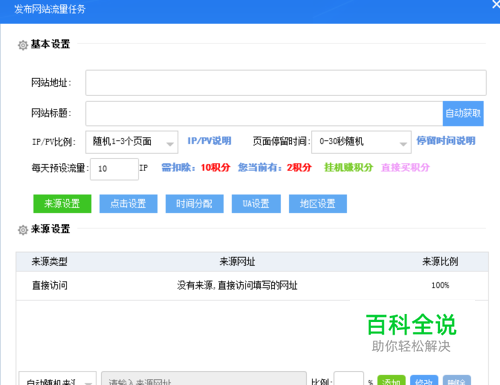Click the 直接买积分 link
The width and height of the screenshot is (500, 385).
coord(405,167)
